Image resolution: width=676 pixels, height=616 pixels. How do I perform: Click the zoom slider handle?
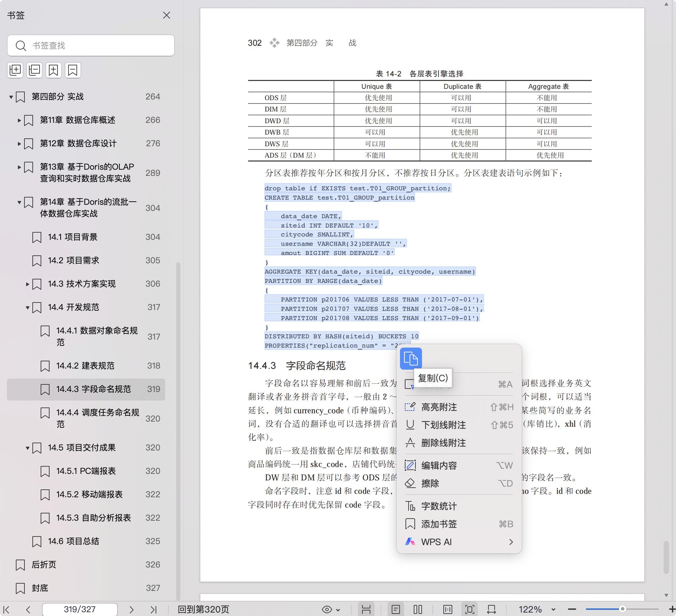(x=622, y=609)
